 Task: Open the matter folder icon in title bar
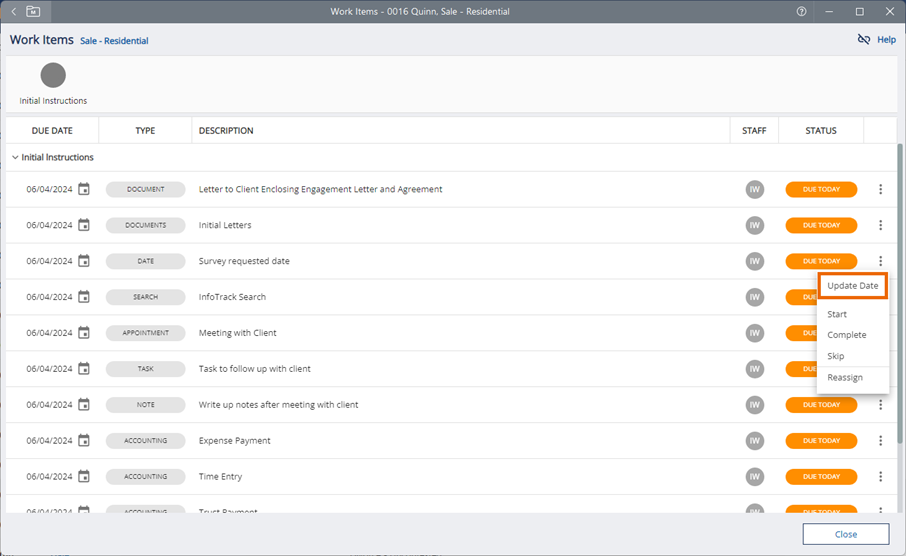point(34,11)
